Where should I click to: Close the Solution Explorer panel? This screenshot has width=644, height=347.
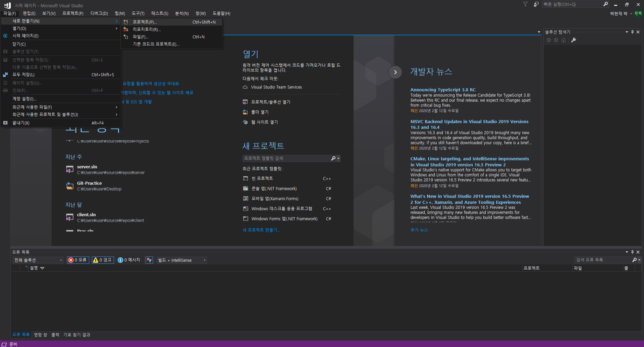click(x=638, y=32)
